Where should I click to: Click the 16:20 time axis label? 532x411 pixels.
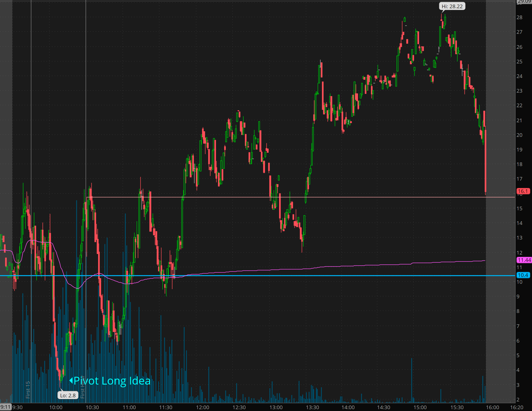pos(517,407)
